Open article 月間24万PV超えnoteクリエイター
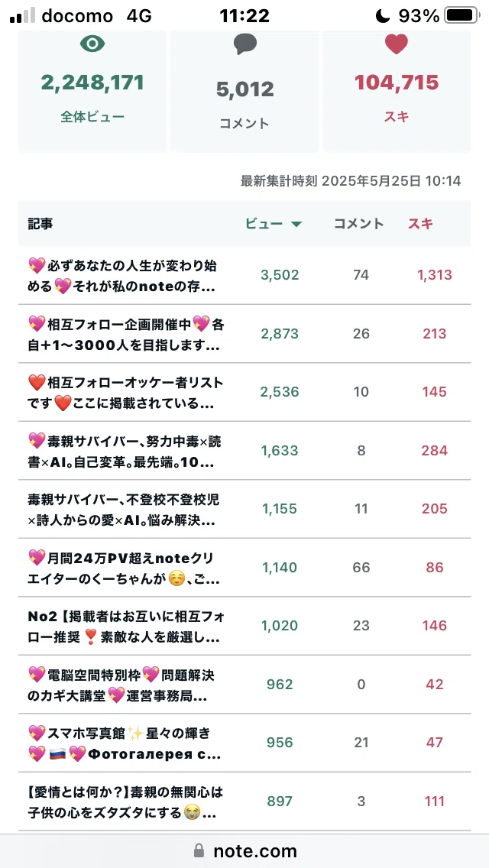The image size is (489, 868). pyautogui.click(x=124, y=568)
